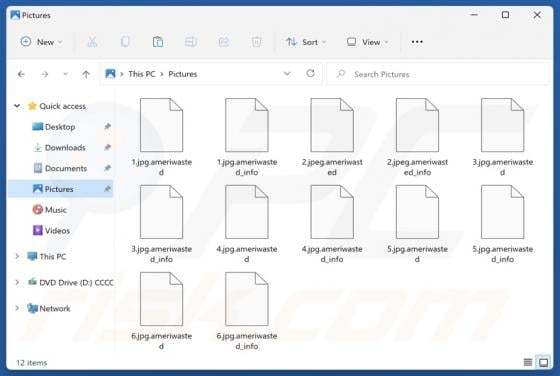560x376 pixels.
Task: Select file 6.jpg.ameriwasted_info
Action: 247,311
